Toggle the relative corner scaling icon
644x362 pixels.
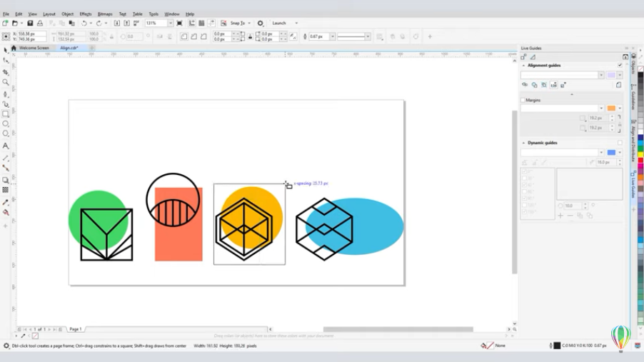coord(293,36)
